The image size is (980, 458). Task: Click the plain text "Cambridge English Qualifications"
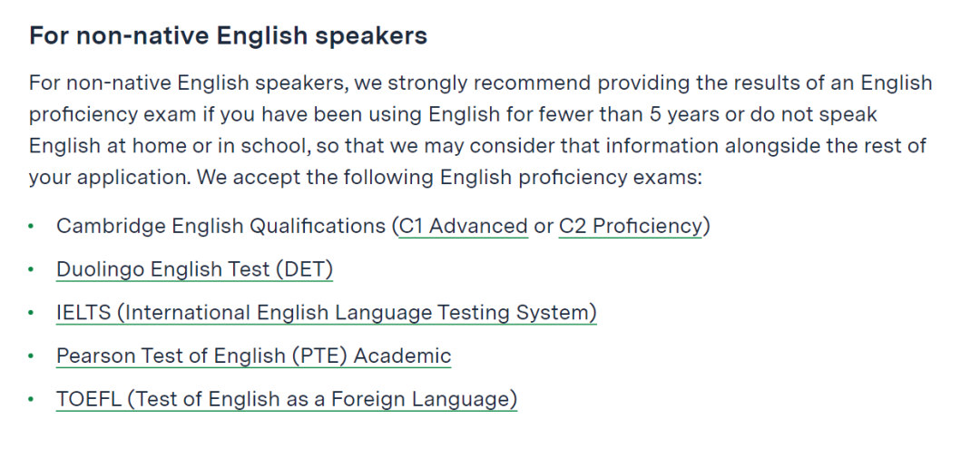point(221,226)
